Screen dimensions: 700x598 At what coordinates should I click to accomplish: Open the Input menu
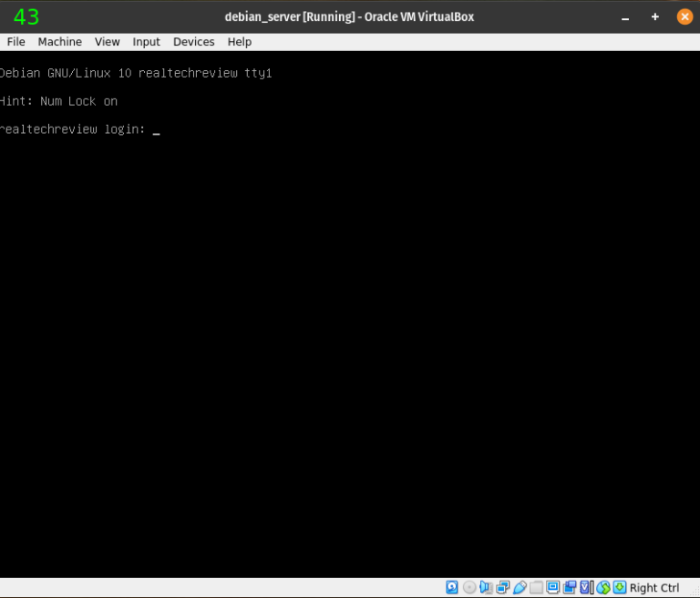click(x=146, y=42)
